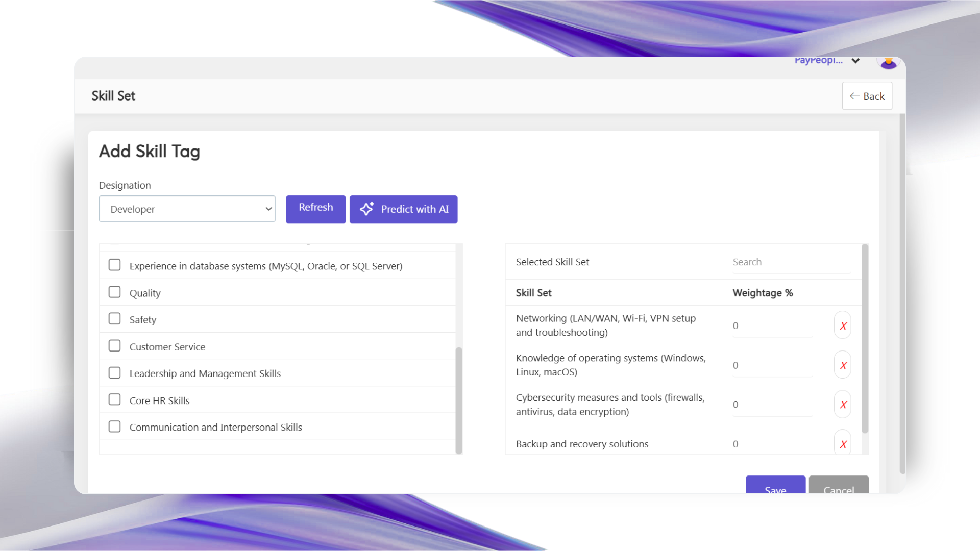
Task: Expand the PayPeople company dropdown chevron
Action: coord(855,61)
